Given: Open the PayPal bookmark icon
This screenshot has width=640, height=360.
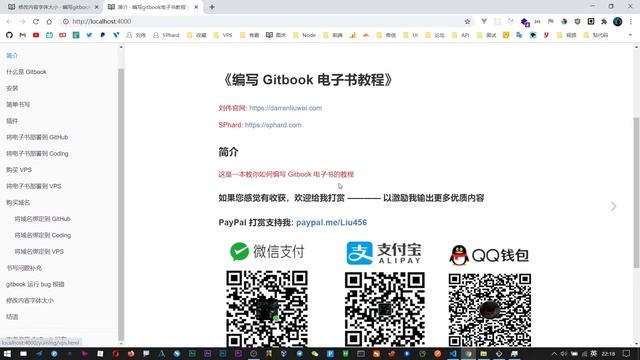Looking at the screenshot, I should pos(102,35).
